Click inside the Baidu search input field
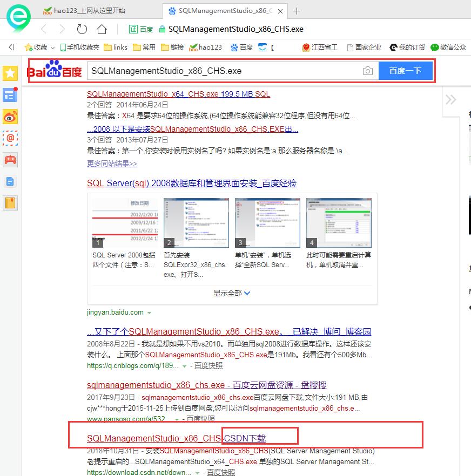 (x=216, y=71)
